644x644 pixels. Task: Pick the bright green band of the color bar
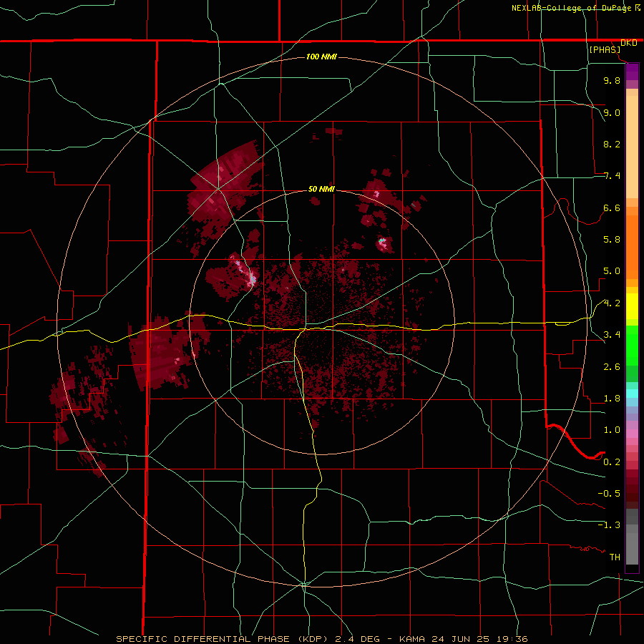[632, 346]
